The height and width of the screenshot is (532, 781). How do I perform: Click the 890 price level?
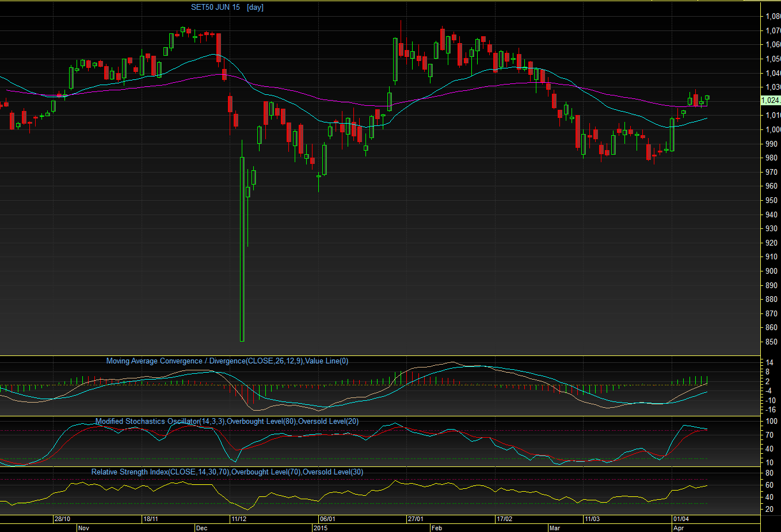coord(771,285)
